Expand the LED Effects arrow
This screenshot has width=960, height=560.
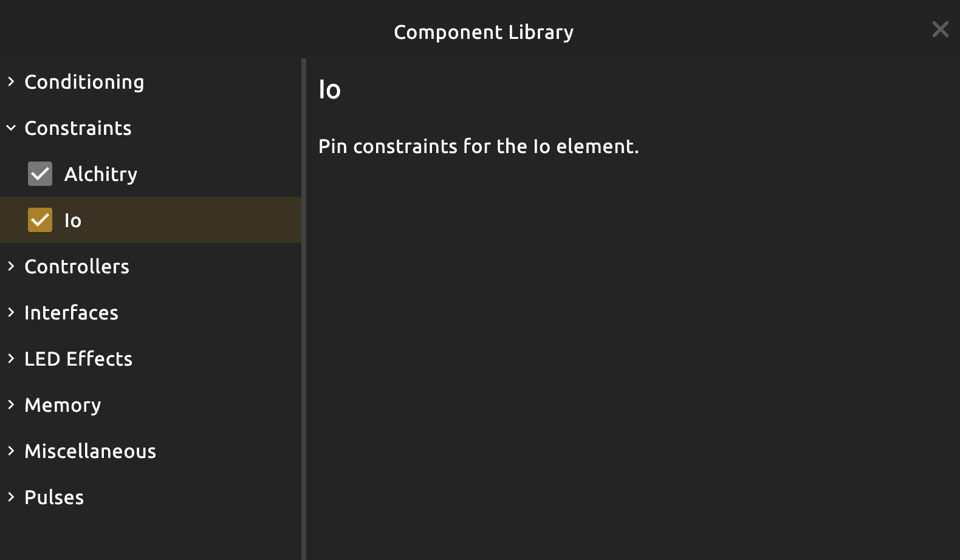tap(11, 358)
